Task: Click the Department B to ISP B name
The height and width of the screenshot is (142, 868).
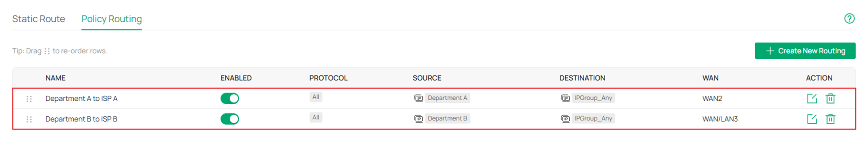Action: [81, 119]
